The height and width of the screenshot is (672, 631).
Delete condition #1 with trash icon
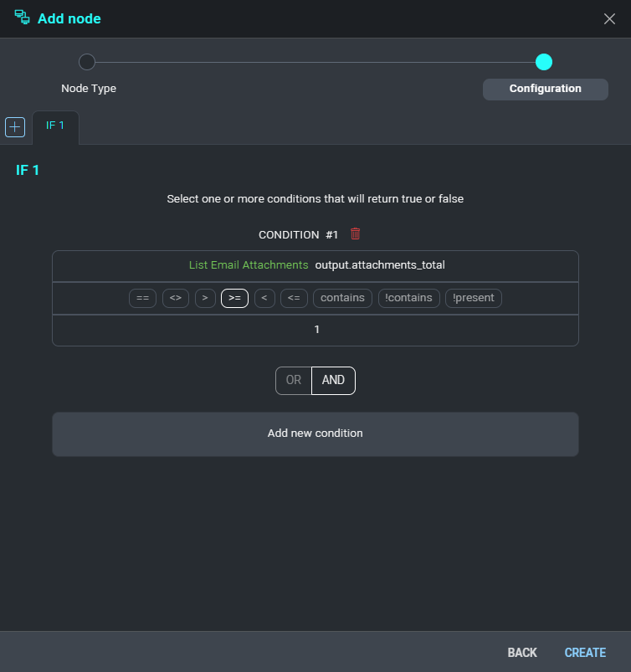(355, 234)
